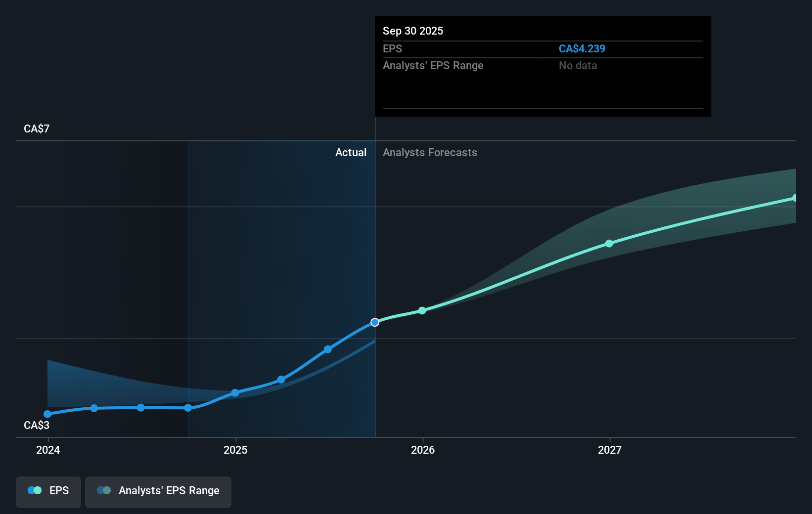
Task: Select the early 2026 forecast data point
Action: 422,310
